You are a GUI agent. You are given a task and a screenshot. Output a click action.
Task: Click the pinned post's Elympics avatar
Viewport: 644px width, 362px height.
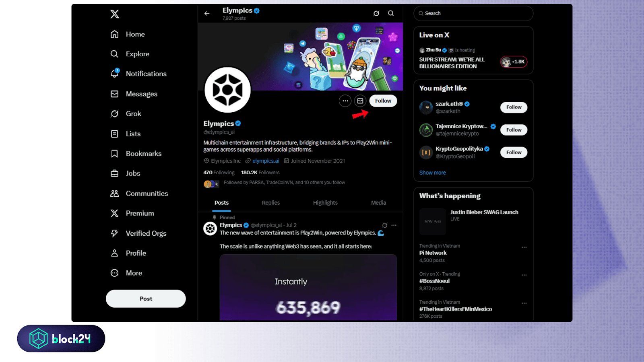coord(210,228)
